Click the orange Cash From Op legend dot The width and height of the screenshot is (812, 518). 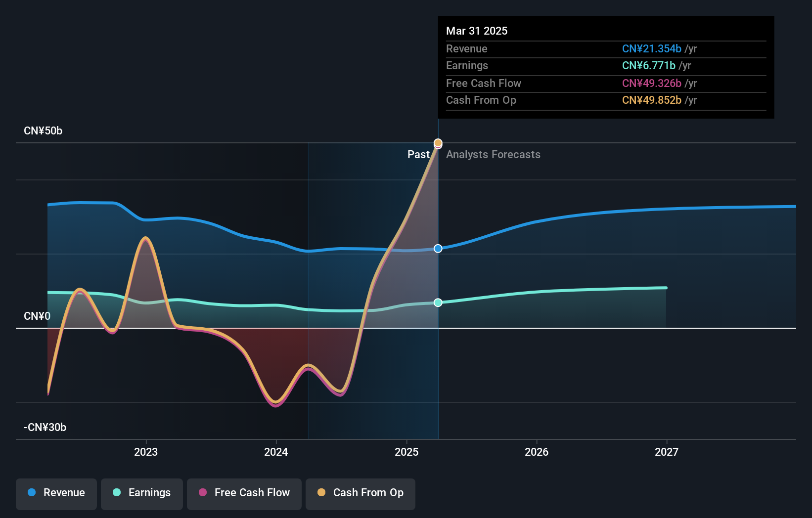point(321,493)
